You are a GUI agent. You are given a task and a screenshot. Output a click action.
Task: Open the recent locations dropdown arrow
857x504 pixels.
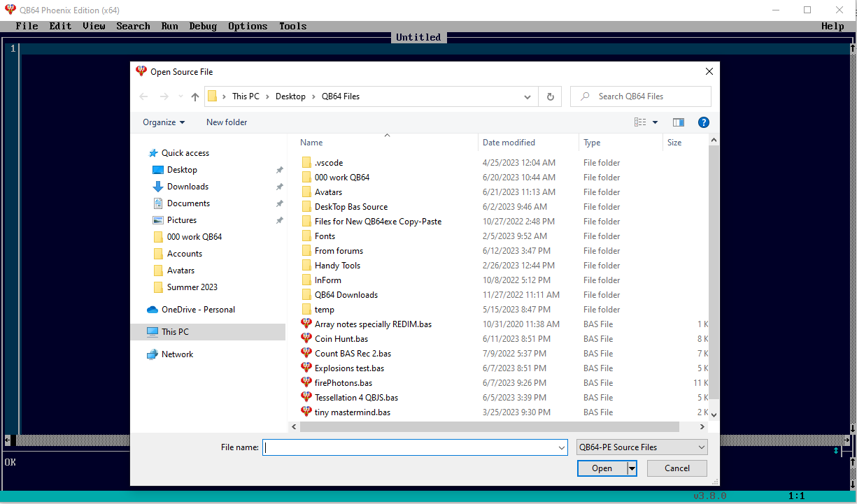[180, 97]
